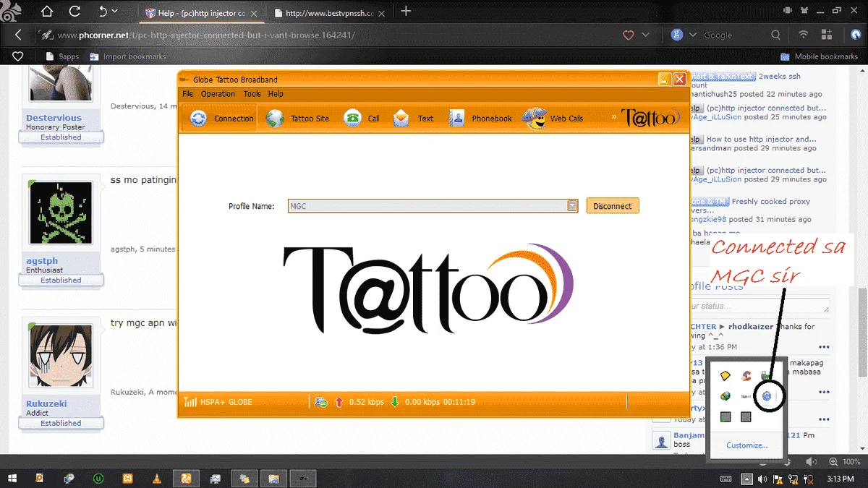Open the Help menu in Globe Tattoo
This screenshot has width=868, height=488.
pyautogui.click(x=276, y=94)
